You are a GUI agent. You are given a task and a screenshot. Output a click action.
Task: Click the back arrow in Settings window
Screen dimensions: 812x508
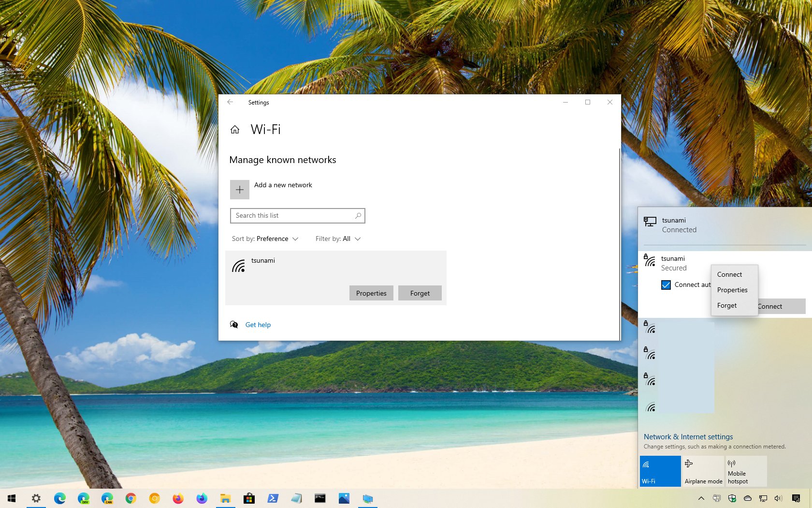coord(230,102)
